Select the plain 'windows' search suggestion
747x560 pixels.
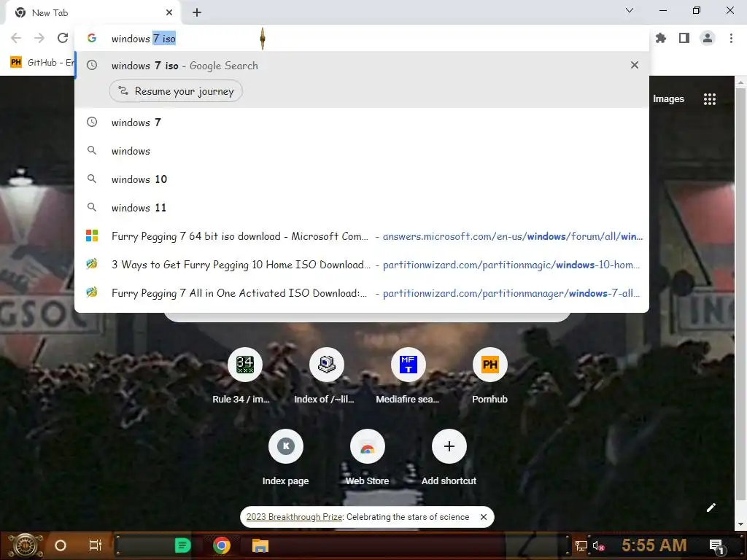[362, 151]
